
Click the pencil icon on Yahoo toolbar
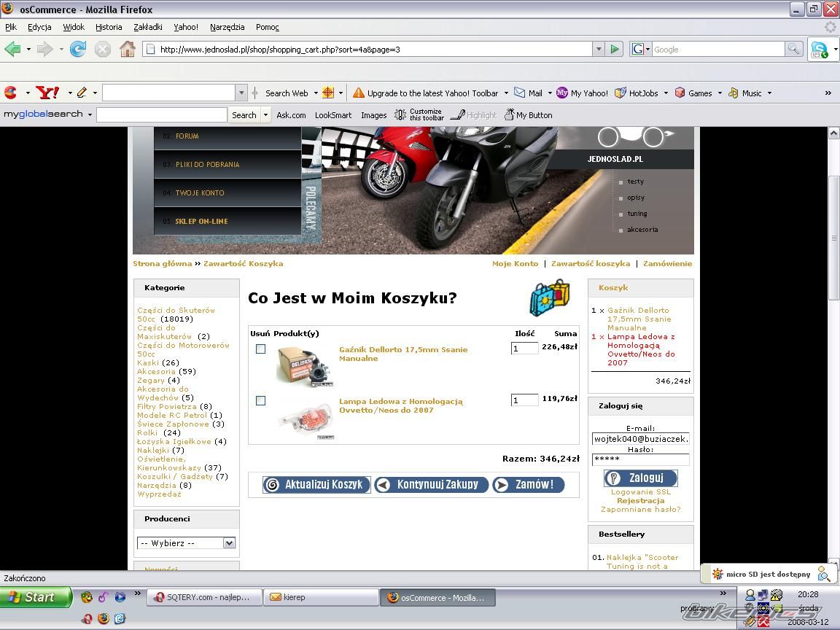[x=82, y=93]
